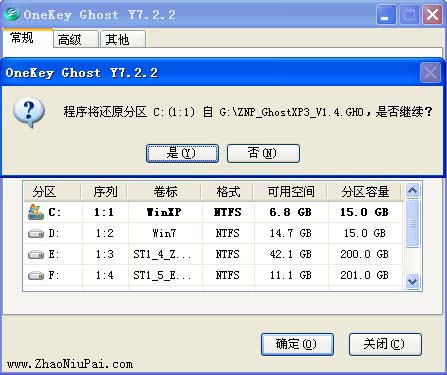Click the 是(Y) button to confirm restore
This screenshot has width=447, height=375.
click(182, 153)
